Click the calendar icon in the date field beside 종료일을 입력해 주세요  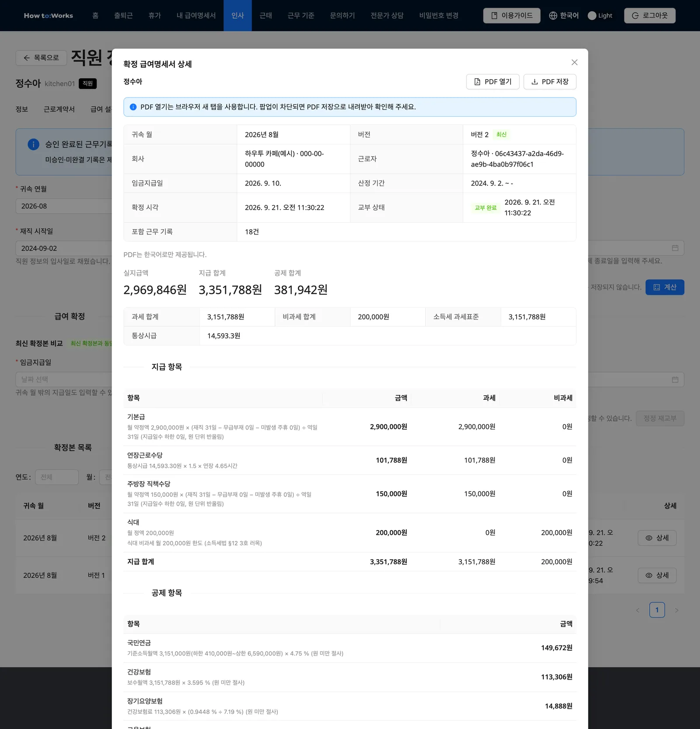tap(675, 248)
